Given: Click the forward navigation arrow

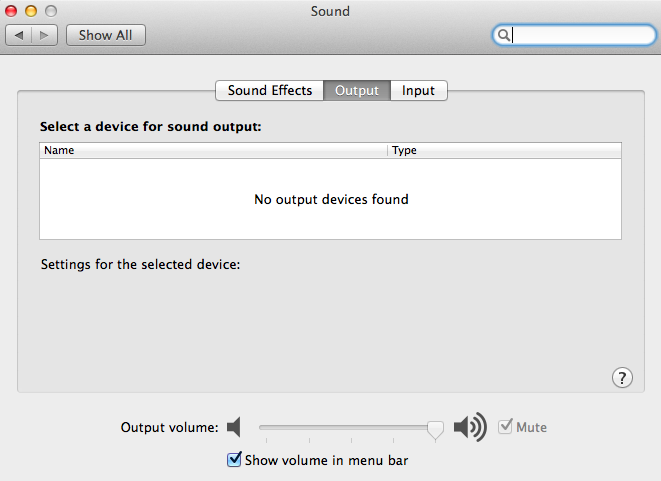Looking at the screenshot, I should (x=44, y=35).
